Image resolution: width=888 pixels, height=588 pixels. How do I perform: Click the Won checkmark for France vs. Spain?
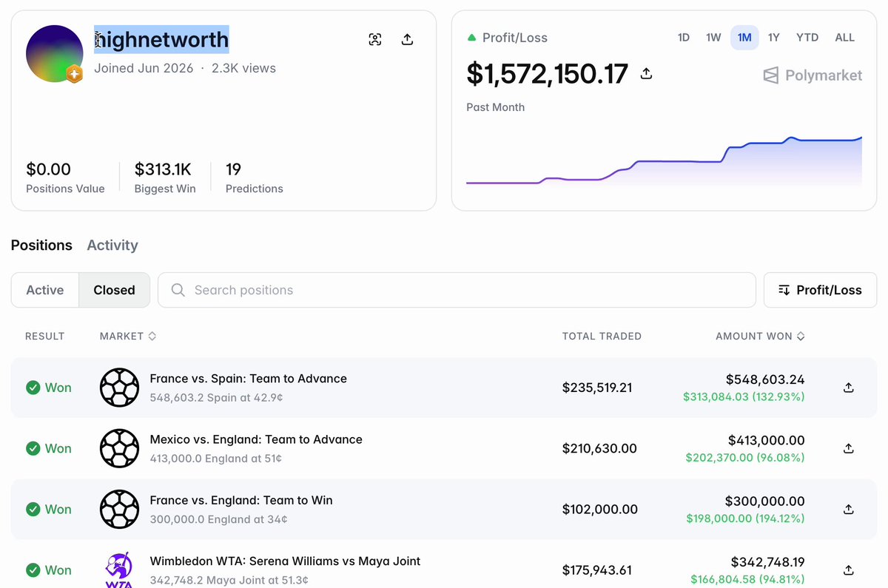click(33, 388)
